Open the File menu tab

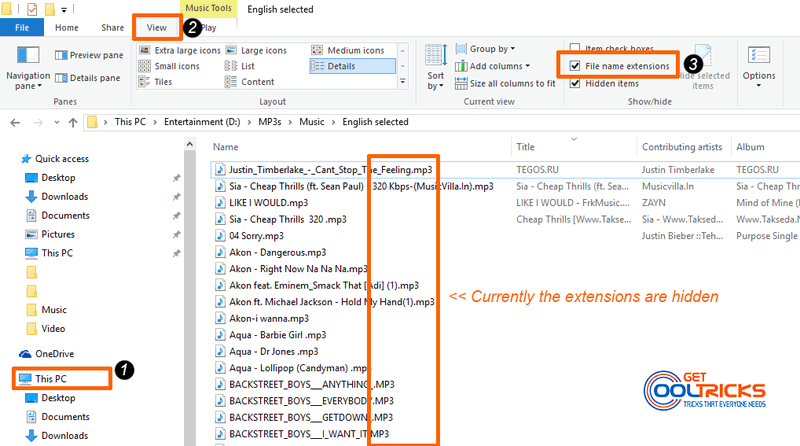click(22, 28)
